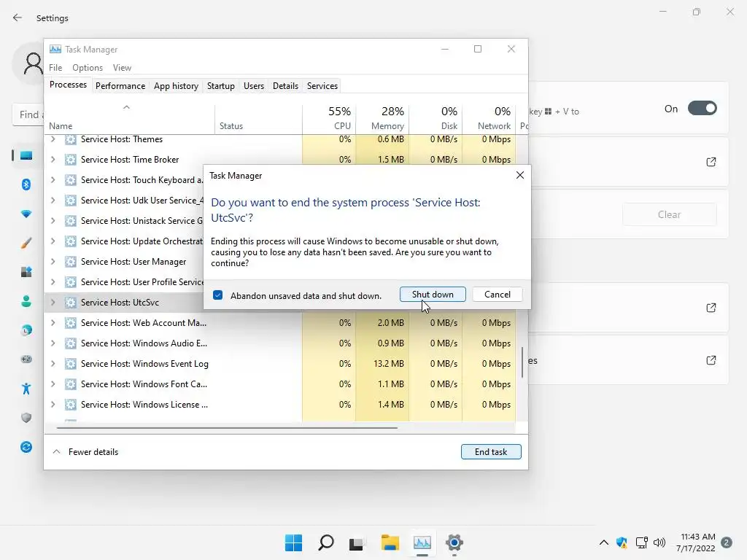The width and height of the screenshot is (747, 560).
Task: Sort processes by the CPU column
Action: point(329,119)
